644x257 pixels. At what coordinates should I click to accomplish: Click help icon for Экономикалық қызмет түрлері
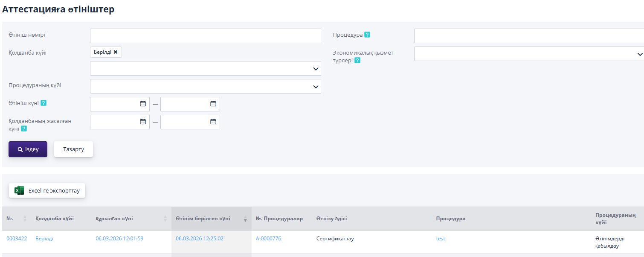click(357, 61)
